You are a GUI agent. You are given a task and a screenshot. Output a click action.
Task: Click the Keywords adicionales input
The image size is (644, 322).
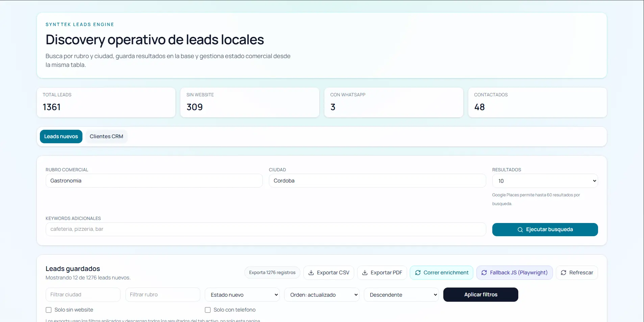[266, 229]
